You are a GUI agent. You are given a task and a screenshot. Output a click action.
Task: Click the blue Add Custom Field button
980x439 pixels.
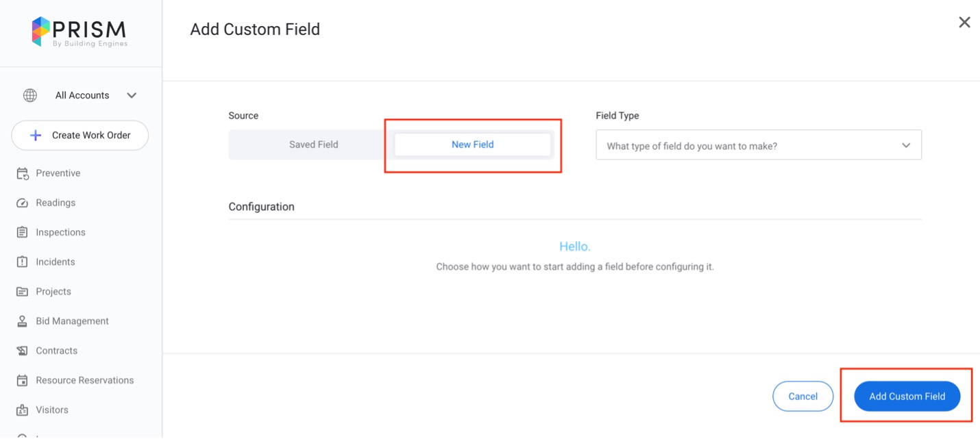(x=907, y=396)
